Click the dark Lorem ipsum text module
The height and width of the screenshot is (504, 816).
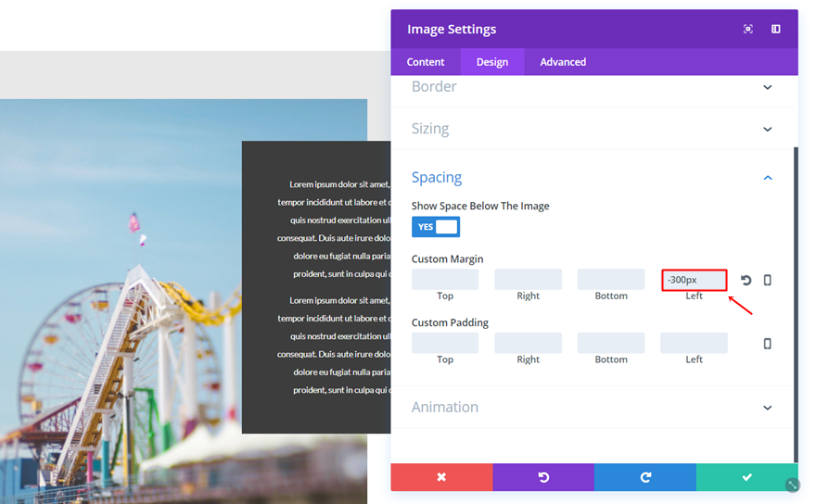coord(316,287)
